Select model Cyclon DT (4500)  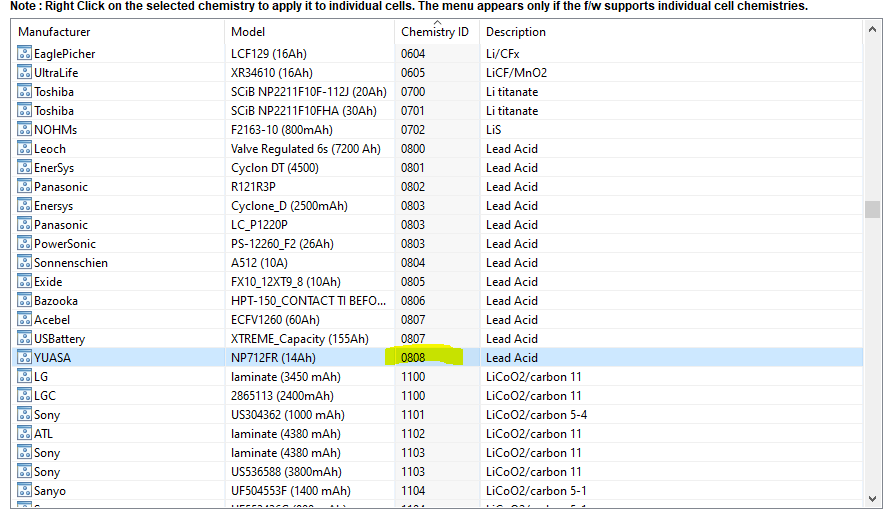pos(275,168)
